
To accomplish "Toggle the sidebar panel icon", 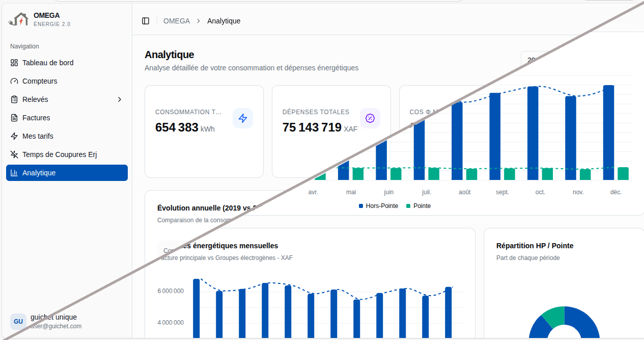I will click(x=146, y=21).
